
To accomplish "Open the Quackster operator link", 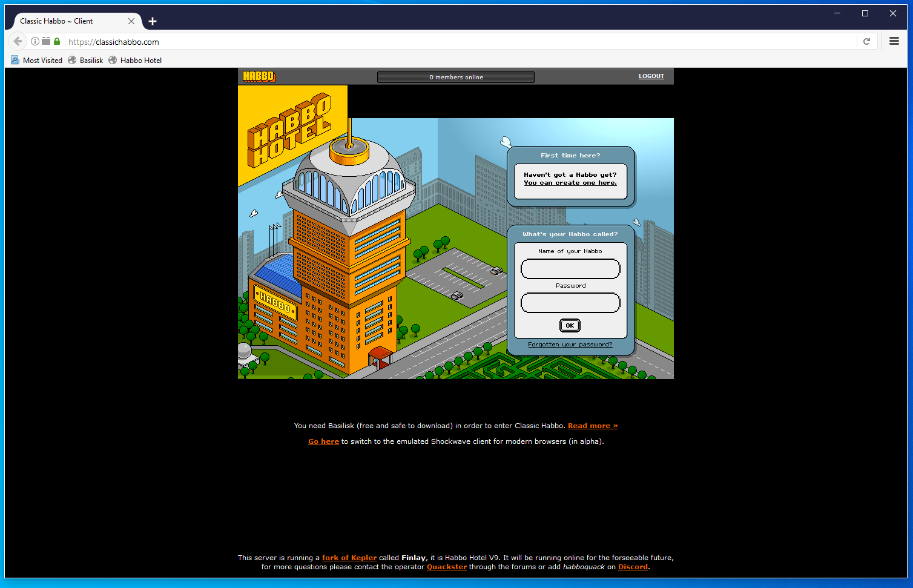I will tap(447, 567).
